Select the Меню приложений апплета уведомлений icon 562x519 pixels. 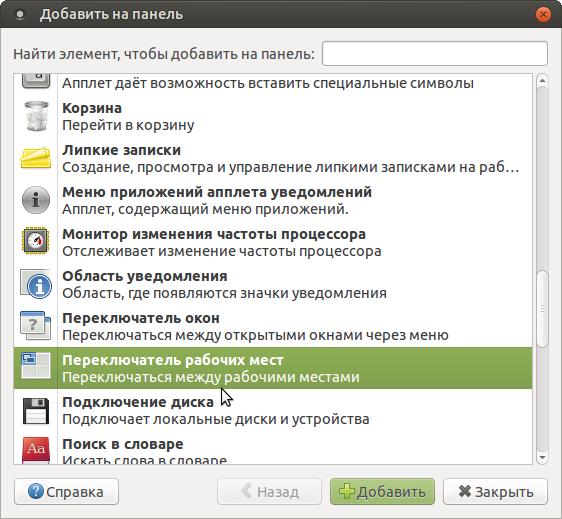coord(36,200)
